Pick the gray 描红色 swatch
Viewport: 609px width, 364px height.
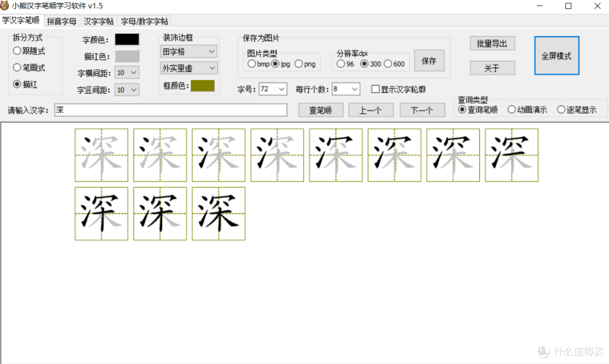[x=127, y=56]
